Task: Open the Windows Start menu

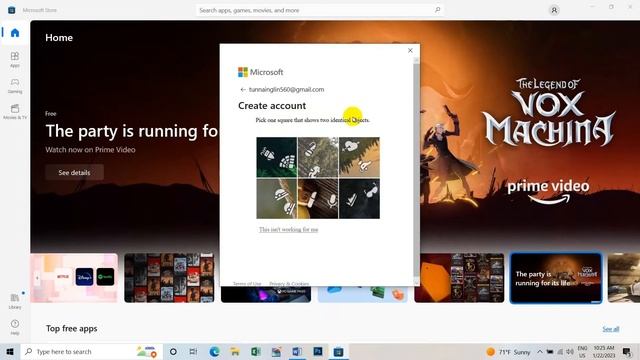Action: (10, 351)
